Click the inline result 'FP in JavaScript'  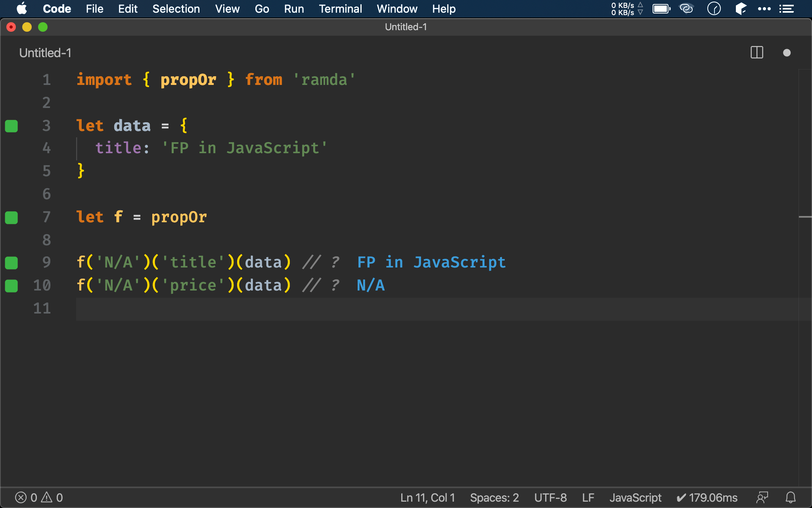pos(431,262)
